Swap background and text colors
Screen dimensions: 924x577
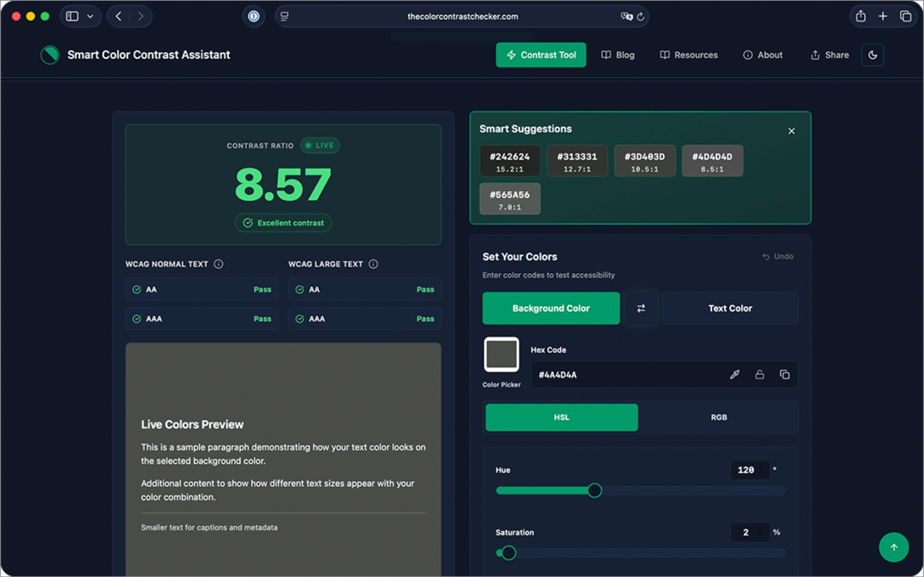tap(641, 308)
